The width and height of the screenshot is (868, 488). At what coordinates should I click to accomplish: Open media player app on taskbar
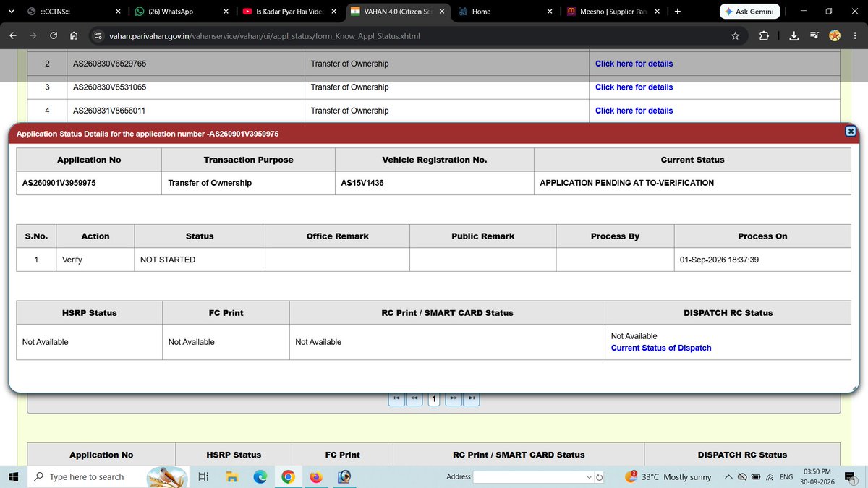pos(345,476)
